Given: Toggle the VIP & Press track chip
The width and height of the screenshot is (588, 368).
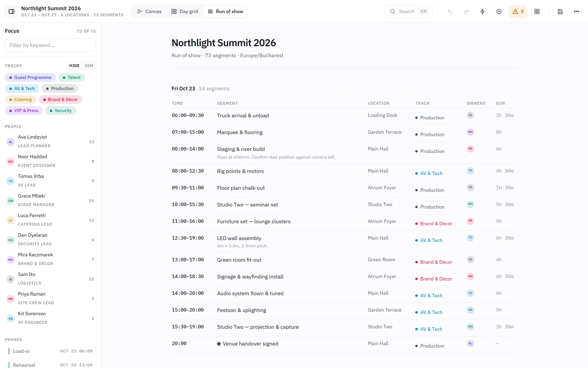Looking at the screenshot, I should tap(24, 110).
